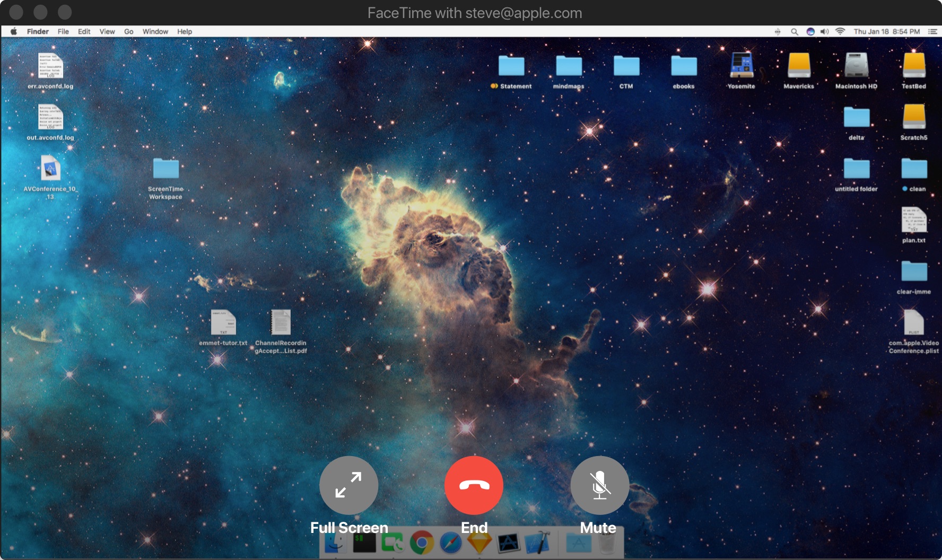Viewport: 942px width, 560px height.
Task: Select the AVConference_10_13 document
Action: coord(50,177)
